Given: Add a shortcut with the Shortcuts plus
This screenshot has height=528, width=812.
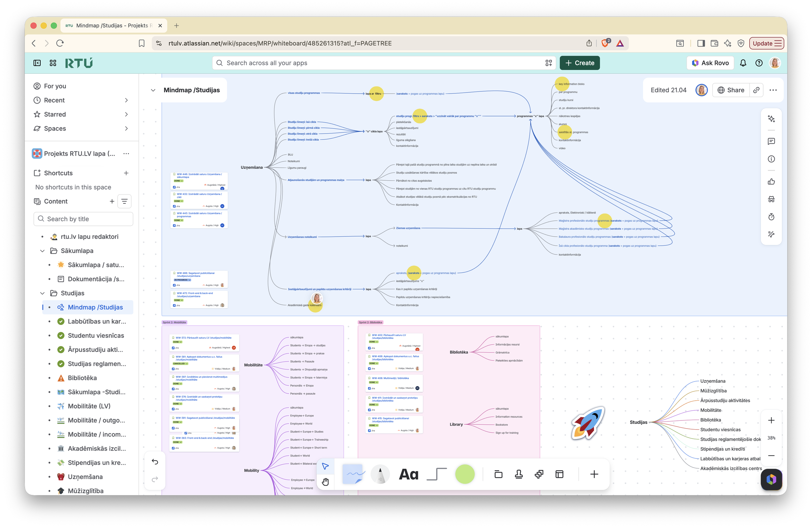Looking at the screenshot, I should (x=126, y=173).
